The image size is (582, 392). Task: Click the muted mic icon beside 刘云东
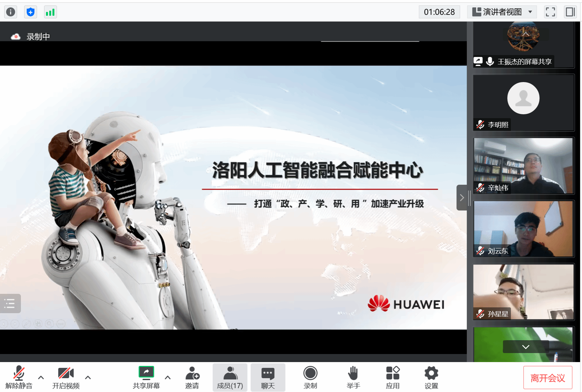pyautogui.click(x=480, y=251)
